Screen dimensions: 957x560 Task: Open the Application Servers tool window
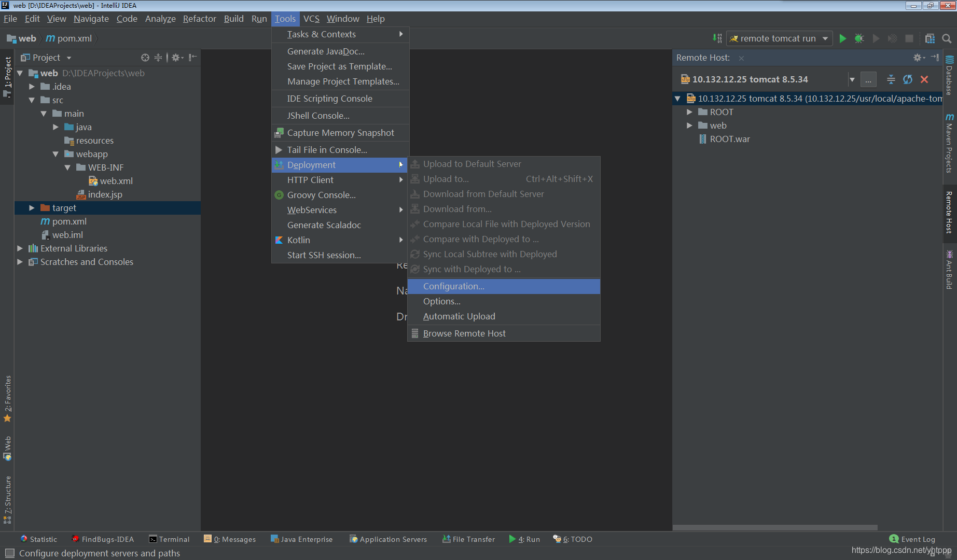(388, 539)
